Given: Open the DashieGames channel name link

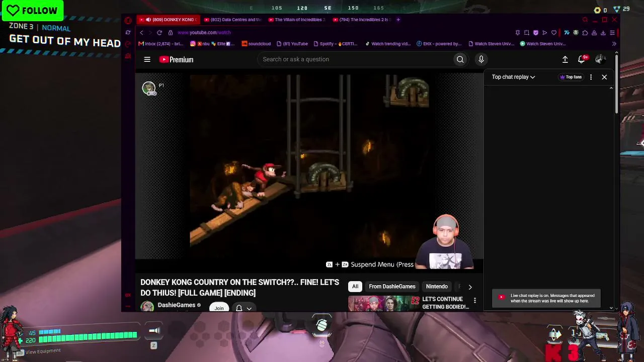Looking at the screenshot, I should tap(176, 305).
